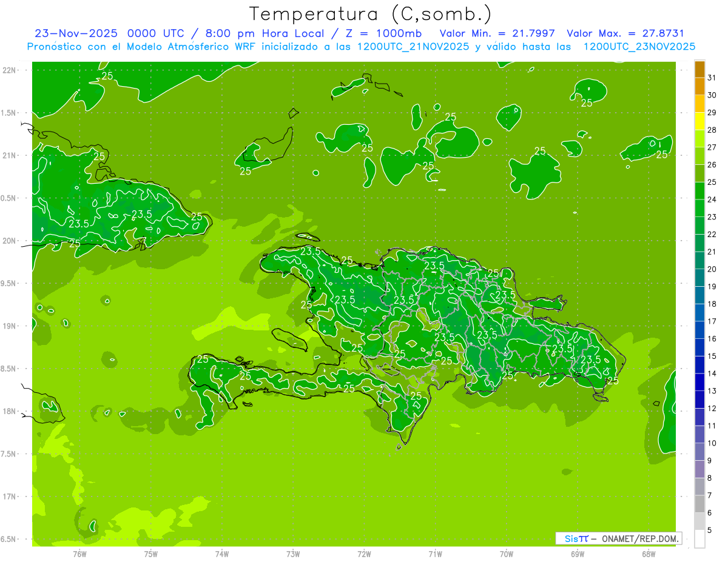Image resolution: width=728 pixels, height=562 pixels.
Task: Click the '17N' latitude axis label
Action: tap(9, 497)
